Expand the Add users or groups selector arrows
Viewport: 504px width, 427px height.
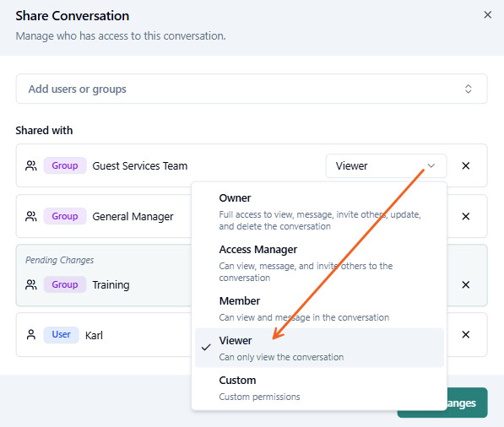469,89
